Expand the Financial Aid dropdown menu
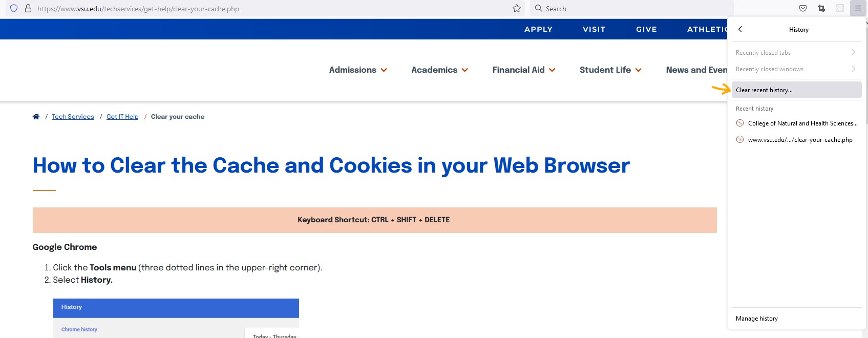This screenshot has width=868, height=338. point(524,70)
